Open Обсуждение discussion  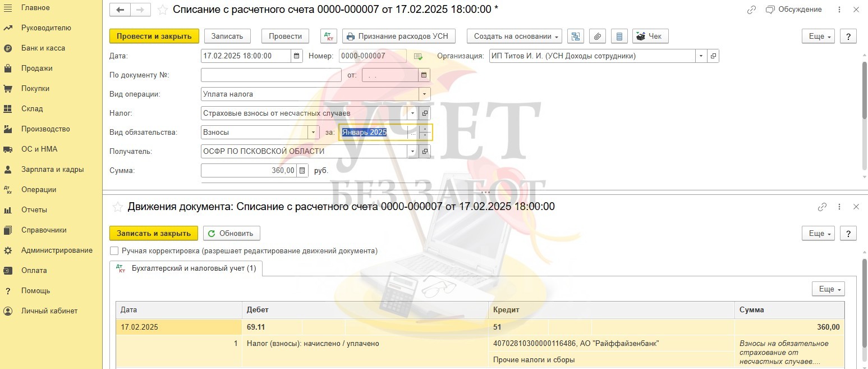point(794,10)
